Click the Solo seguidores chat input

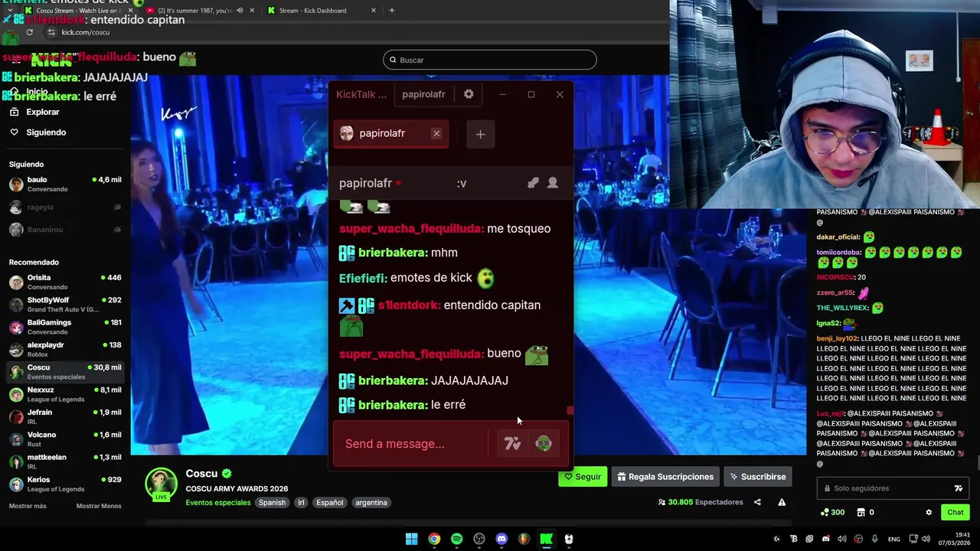click(x=892, y=488)
